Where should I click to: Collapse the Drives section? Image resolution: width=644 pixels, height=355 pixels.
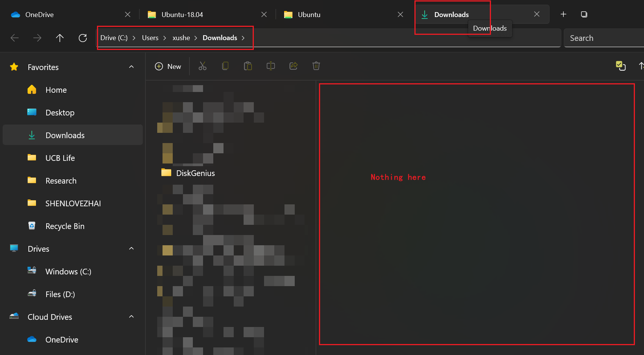[131, 249]
